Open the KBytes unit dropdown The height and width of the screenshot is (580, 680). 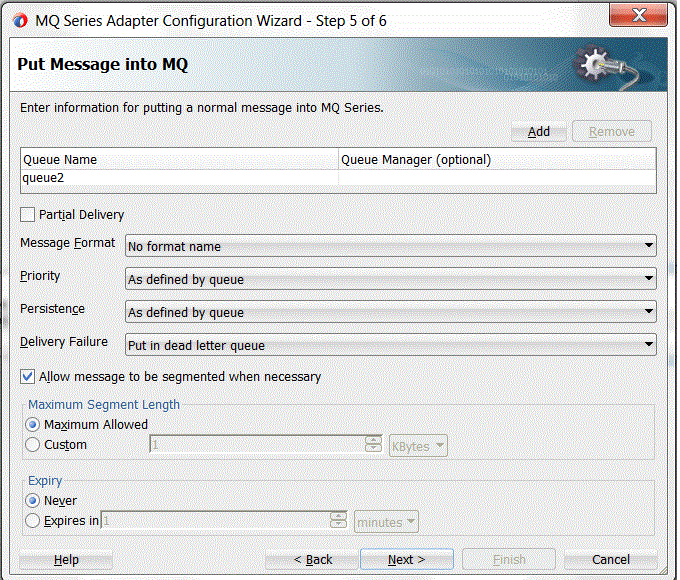(418, 446)
